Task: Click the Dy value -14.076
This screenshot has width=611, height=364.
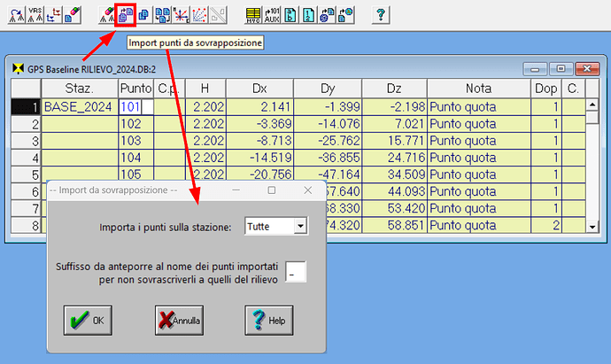Action: pos(328,124)
